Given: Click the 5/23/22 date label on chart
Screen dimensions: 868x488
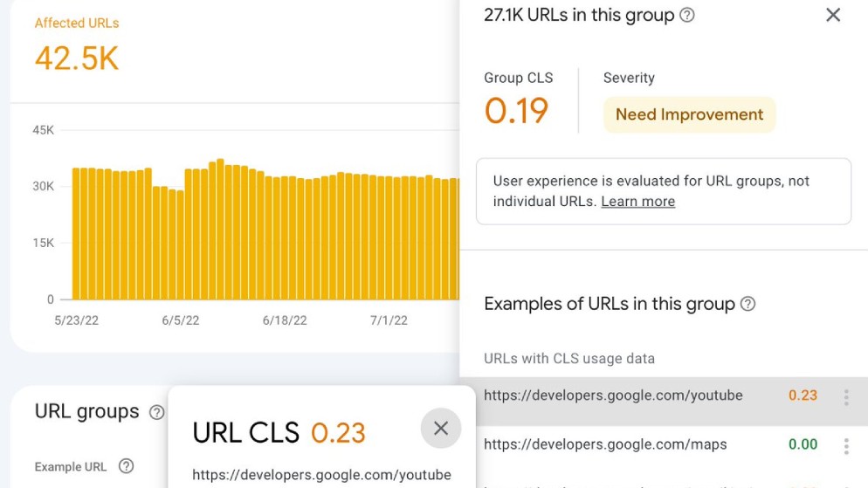Looking at the screenshot, I should coord(76,320).
